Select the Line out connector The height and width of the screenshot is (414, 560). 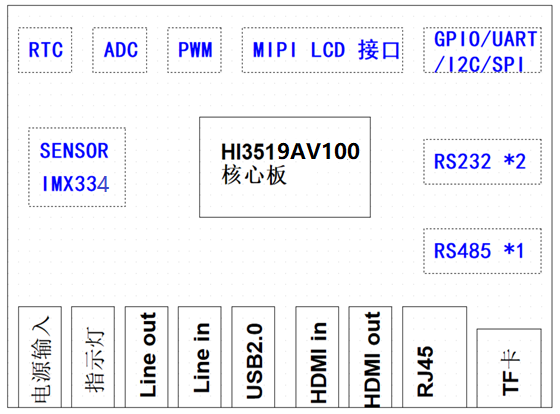[x=146, y=357]
